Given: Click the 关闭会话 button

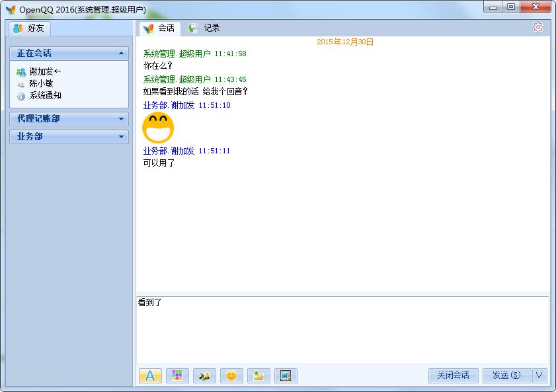Looking at the screenshot, I should pyautogui.click(x=453, y=375).
